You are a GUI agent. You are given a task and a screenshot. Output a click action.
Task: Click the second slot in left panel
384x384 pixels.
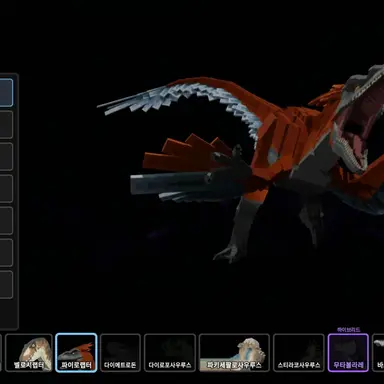6,125
